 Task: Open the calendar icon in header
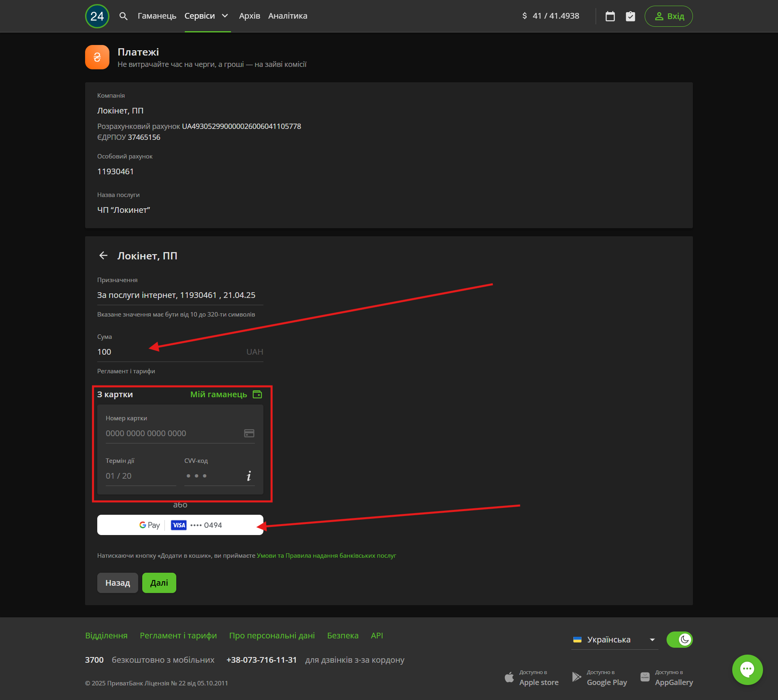coord(610,16)
